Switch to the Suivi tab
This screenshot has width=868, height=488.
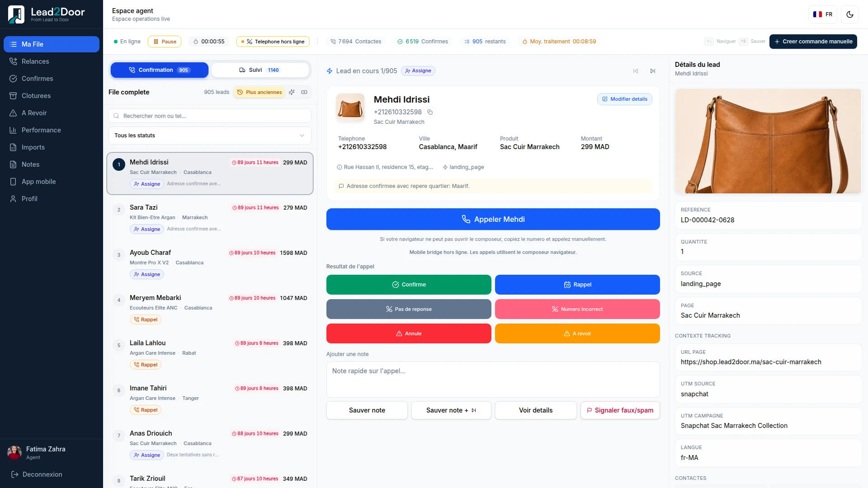pos(260,70)
